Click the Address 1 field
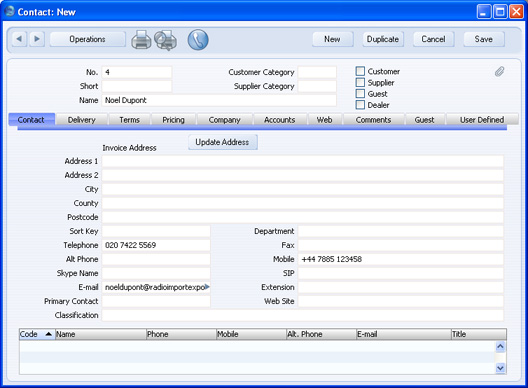 point(303,161)
